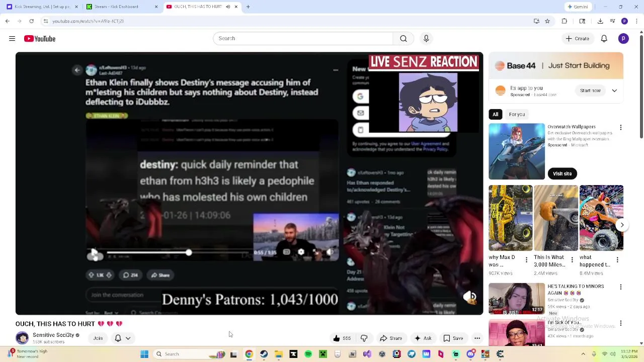This screenshot has height=362, width=644.
Task: Click the main video player
Action: (249, 184)
